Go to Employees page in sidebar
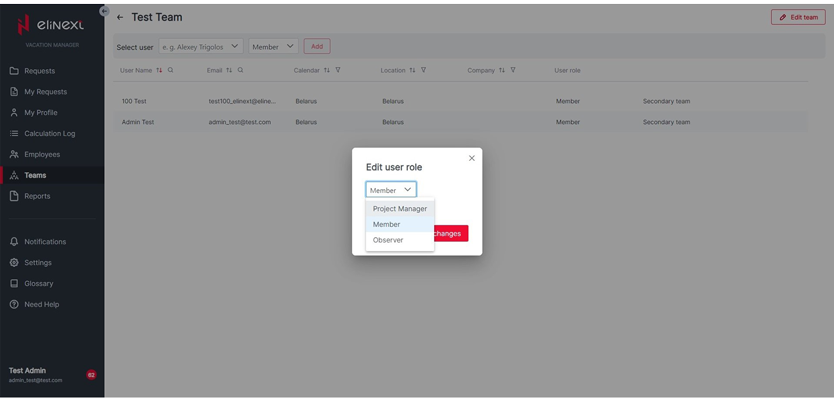The image size is (834, 401). coord(42,154)
